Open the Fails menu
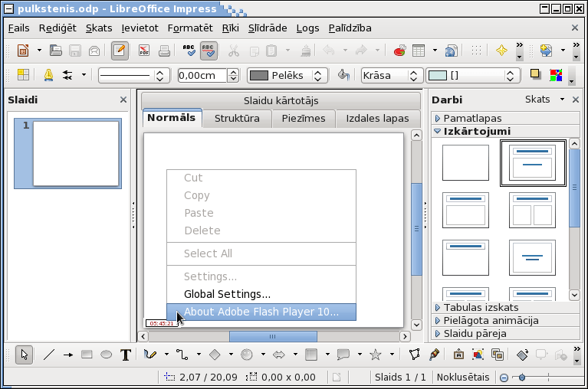Viewport: 588px width, 389px height. coord(18,28)
